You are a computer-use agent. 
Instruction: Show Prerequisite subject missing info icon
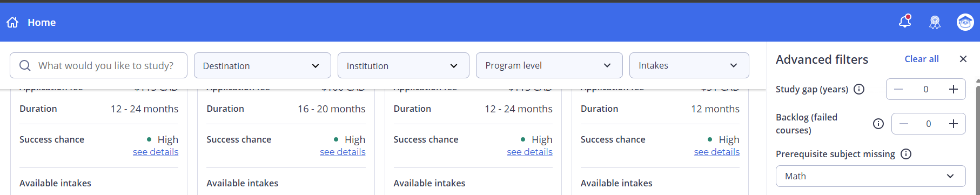(x=906, y=154)
